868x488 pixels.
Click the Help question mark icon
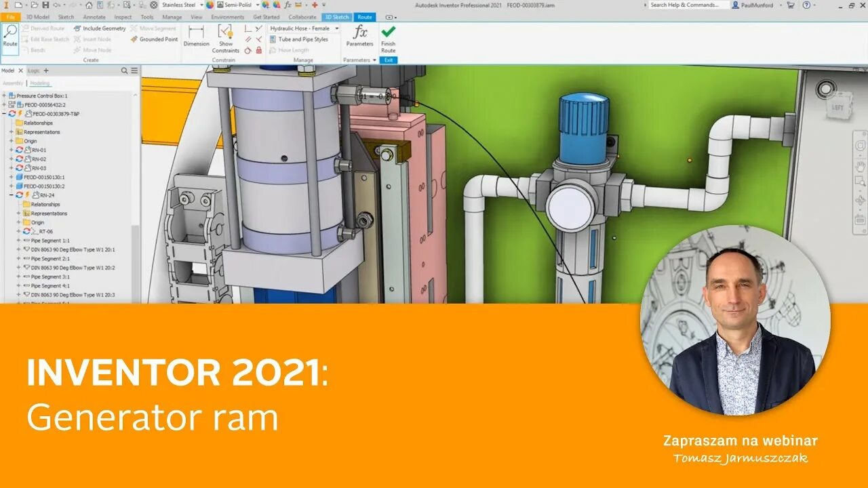point(805,5)
